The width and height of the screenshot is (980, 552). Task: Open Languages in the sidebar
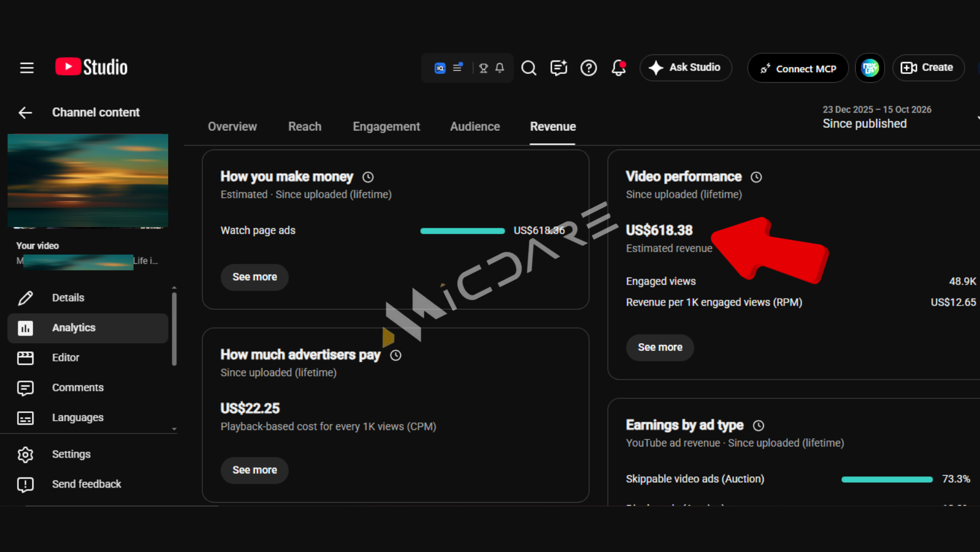click(x=88, y=418)
